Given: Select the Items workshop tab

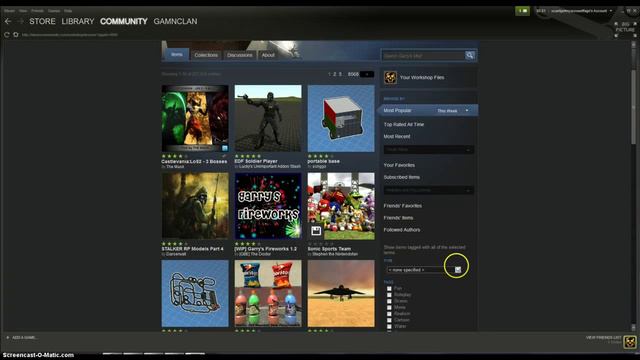Looking at the screenshot, I should [177, 54].
